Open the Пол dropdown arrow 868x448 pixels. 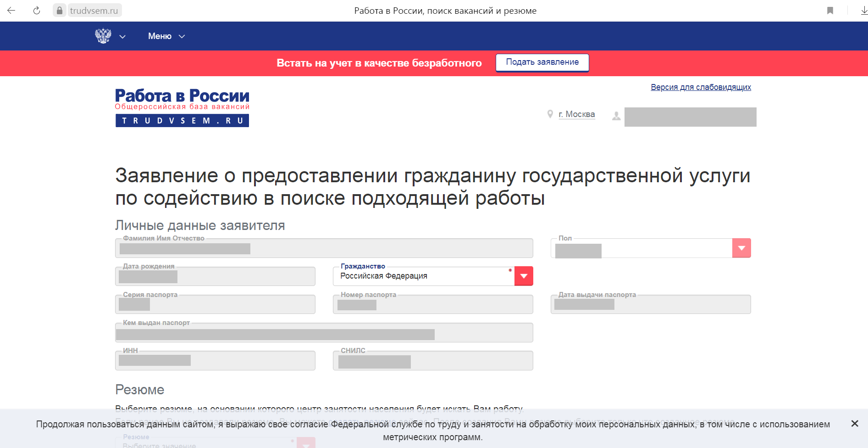click(741, 248)
